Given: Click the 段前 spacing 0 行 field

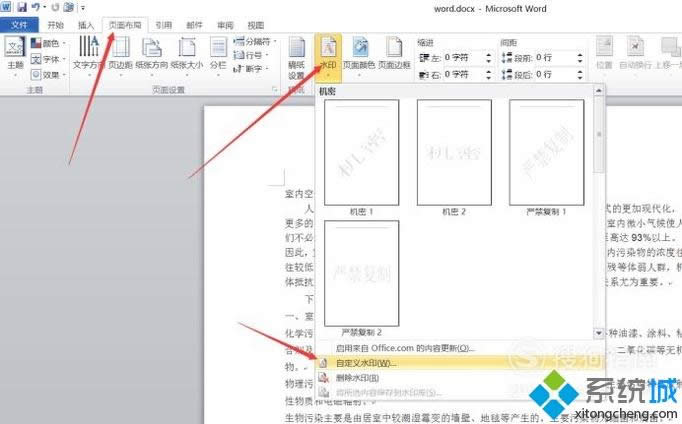Looking at the screenshot, I should click(x=555, y=57).
